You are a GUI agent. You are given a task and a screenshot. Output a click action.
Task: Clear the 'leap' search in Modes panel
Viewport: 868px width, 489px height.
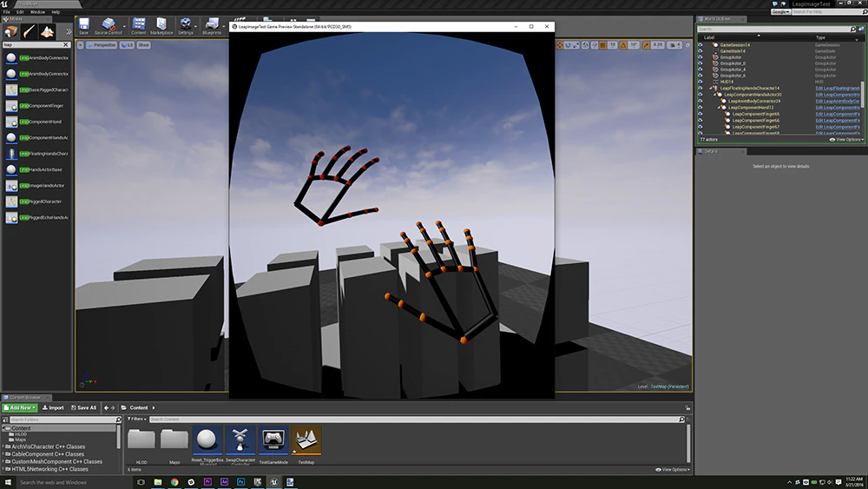point(66,45)
